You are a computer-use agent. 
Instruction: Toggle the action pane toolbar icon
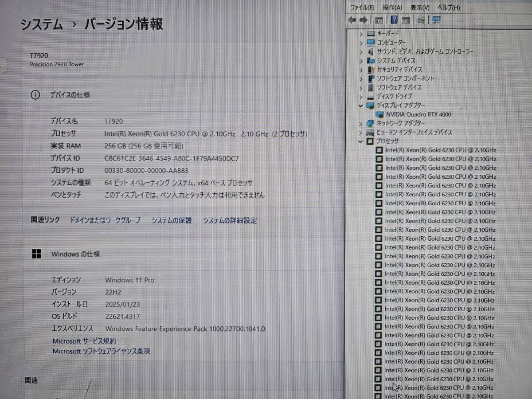pyautogui.click(x=405, y=20)
